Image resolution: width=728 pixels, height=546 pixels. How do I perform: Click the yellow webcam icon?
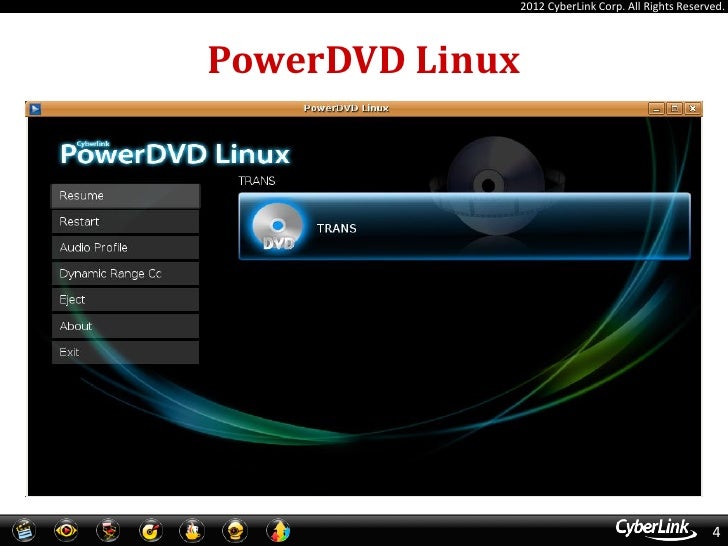(235, 531)
